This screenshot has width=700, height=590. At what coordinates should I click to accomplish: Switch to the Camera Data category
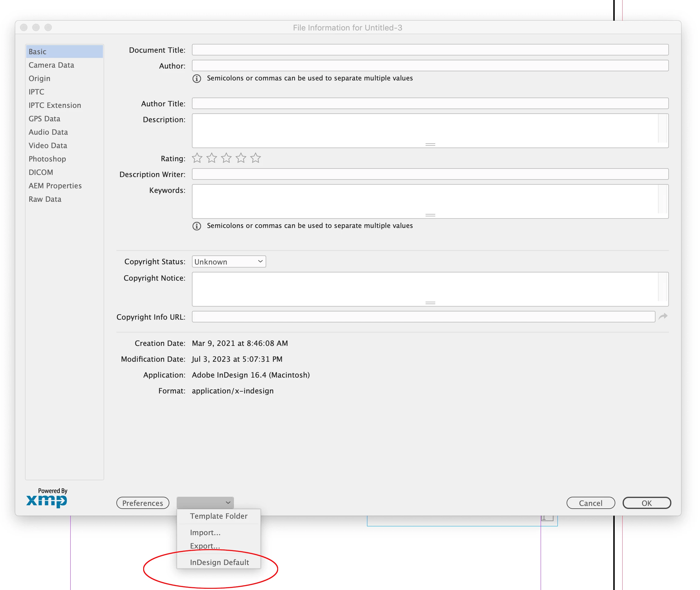51,65
